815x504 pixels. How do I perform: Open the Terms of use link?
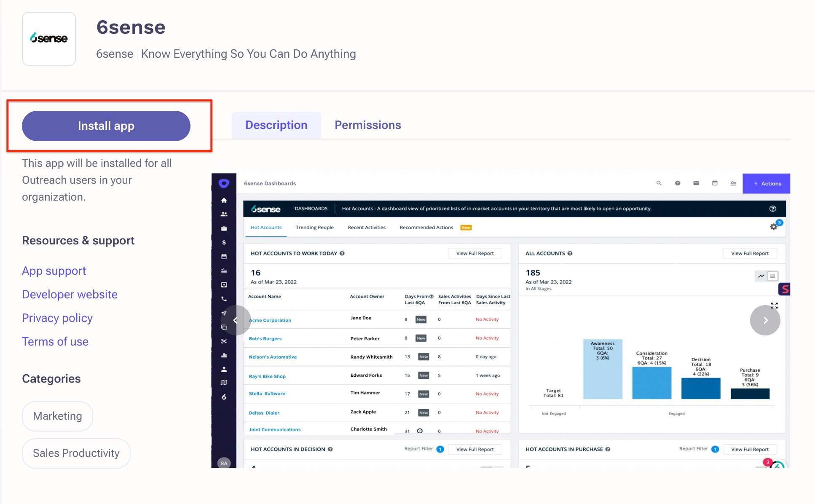tap(55, 342)
